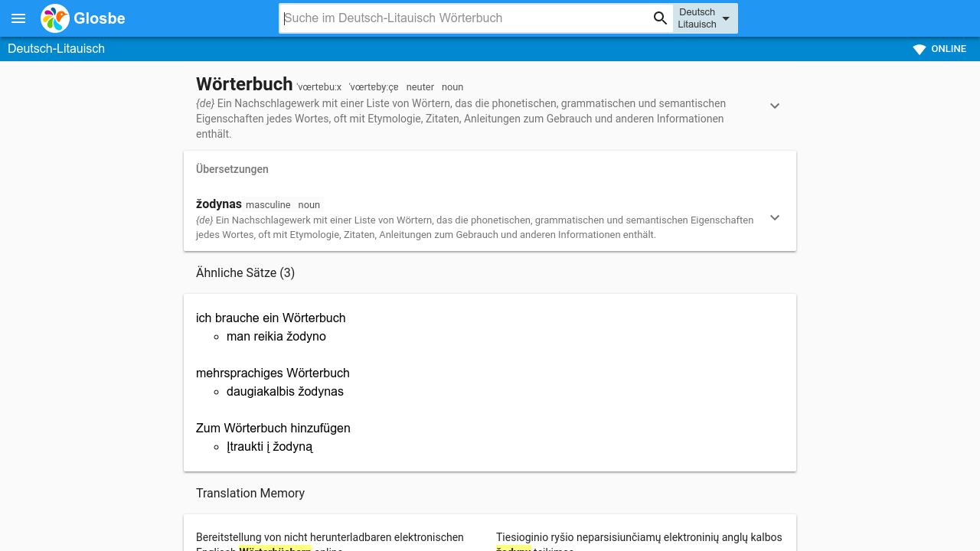This screenshot has height=551, width=980.
Task: Click the translation 'daugiakalbis žodynas'
Action: 285,391
